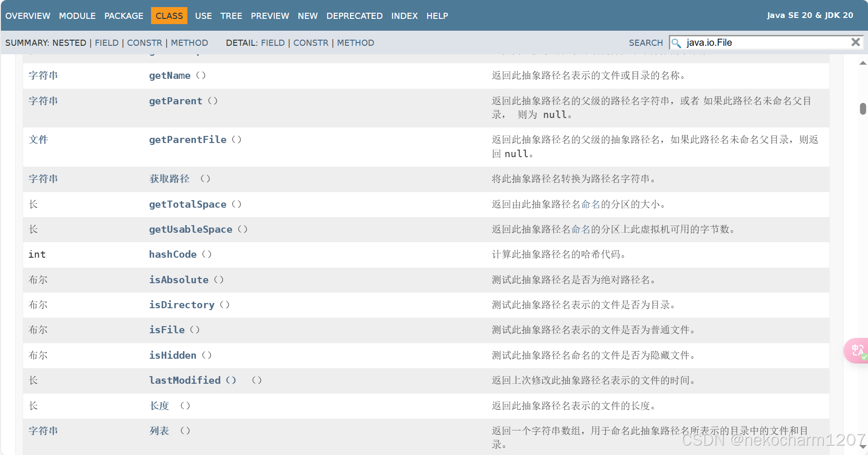Screen dimensions: 868x455
Task: Open the getTotalSpace method link
Action: pyautogui.click(x=188, y=204)
